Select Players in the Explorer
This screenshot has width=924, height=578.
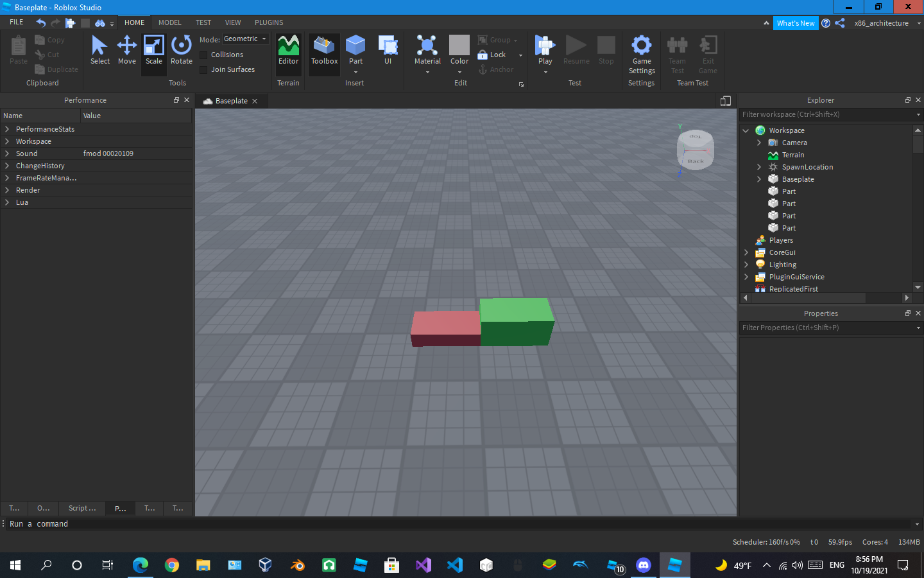click(x=781, y=240)
